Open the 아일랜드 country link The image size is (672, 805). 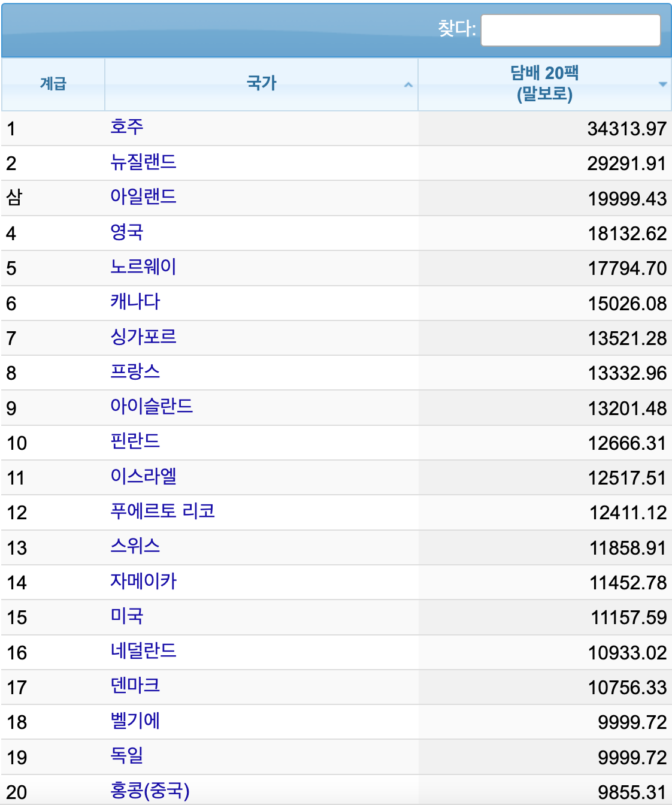[143, 196]
